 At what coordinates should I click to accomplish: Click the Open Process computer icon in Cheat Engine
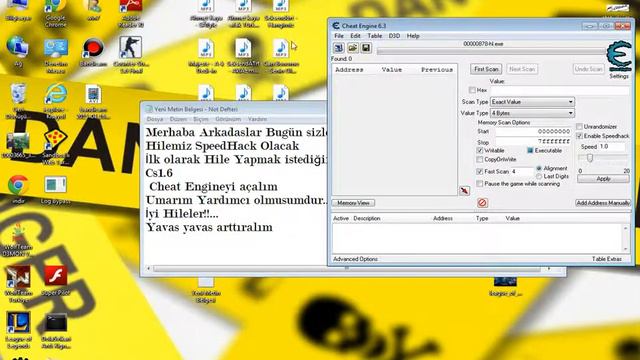(339, 48)
